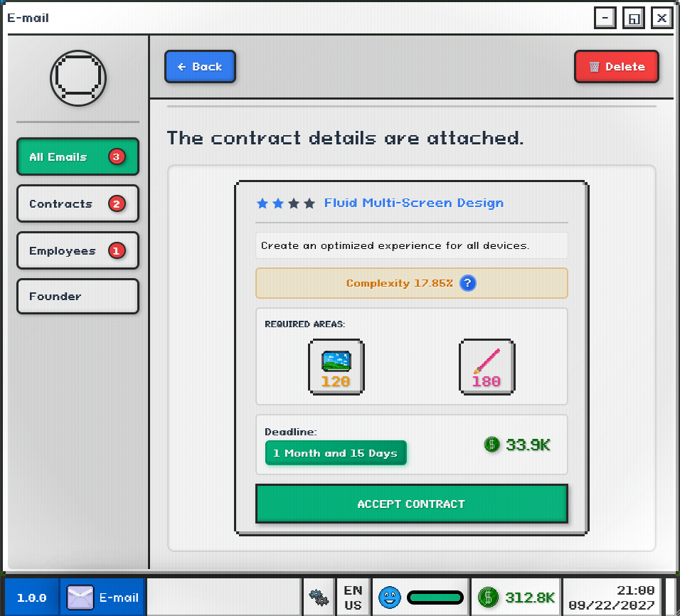The height and width of the screenshot is (616, 680).
Task: Click the green mood progress bar
Action: point(435,598)
